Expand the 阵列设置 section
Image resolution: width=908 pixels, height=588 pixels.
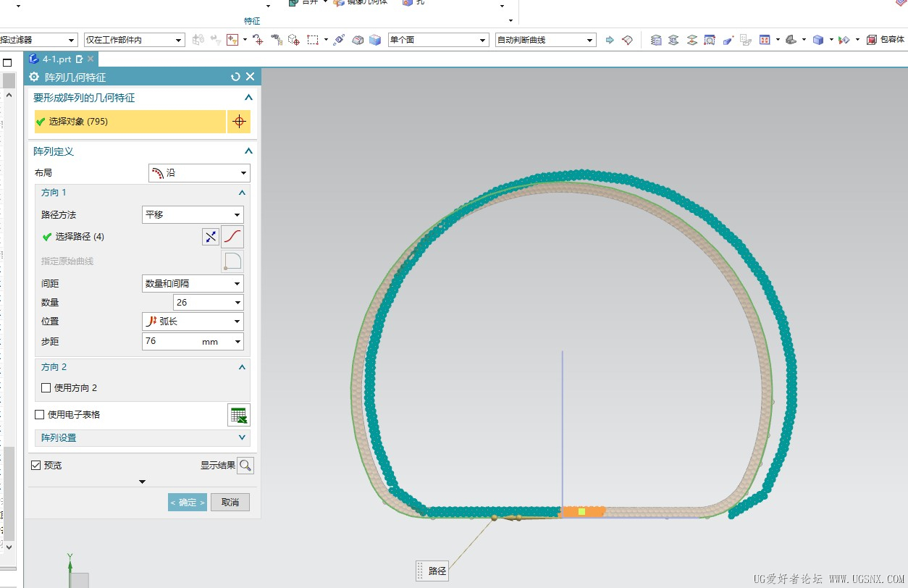point(143,438)
